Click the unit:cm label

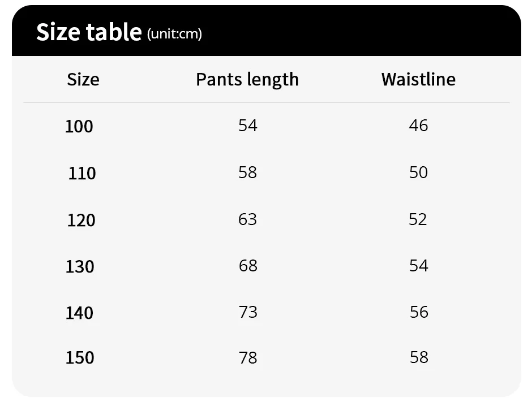coord(174,34)
